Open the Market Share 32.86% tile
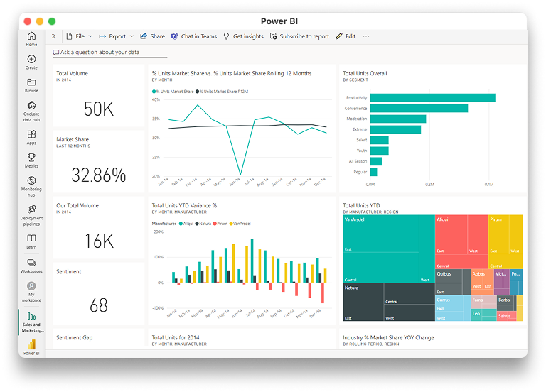The width and height of the screenshot is (546, 392). [x=99, y=162]
